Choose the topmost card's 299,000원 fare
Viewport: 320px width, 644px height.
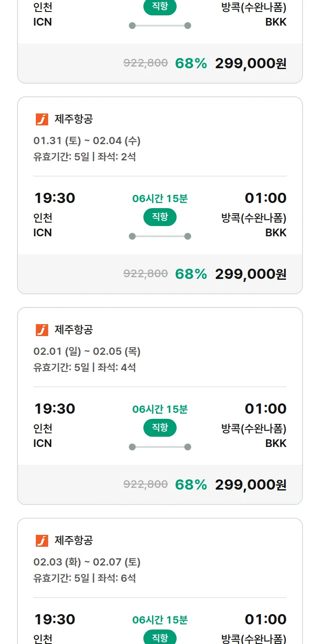coord(250,63)
